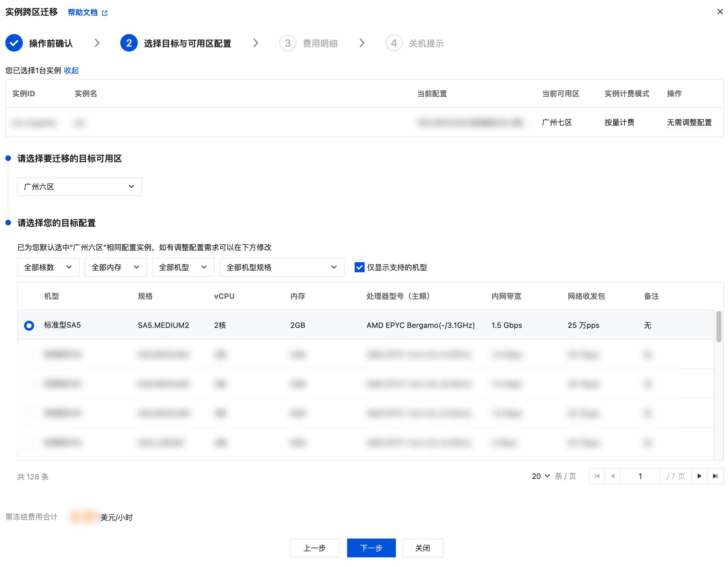Expand the 全部核数 filter dropdown
The width and height of the screenshot is (728, 567).
[x=48, y=267]
